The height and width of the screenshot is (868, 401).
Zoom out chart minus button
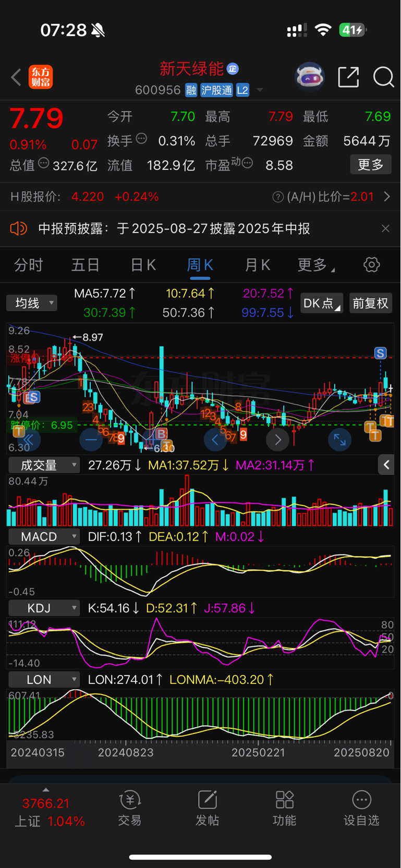tap(91, 440)
